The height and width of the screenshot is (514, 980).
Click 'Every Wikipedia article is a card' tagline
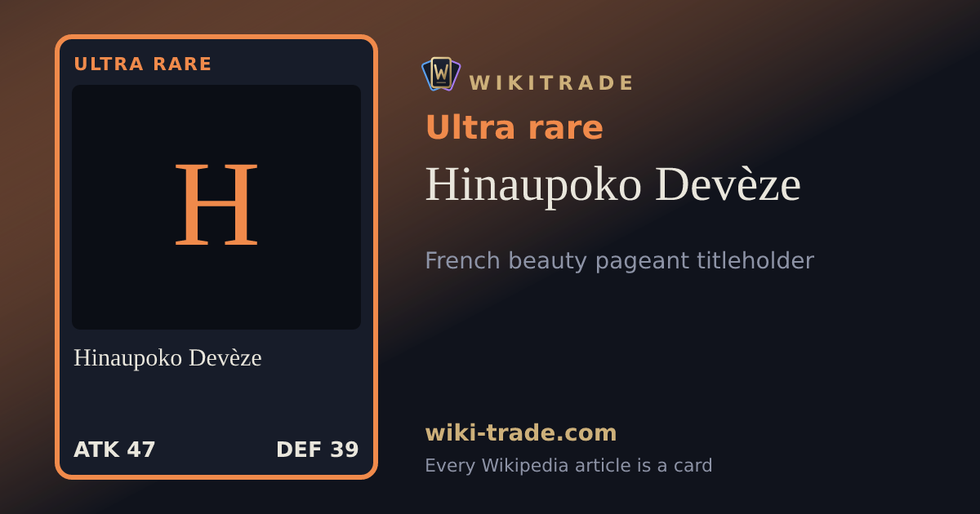(568, 465)
